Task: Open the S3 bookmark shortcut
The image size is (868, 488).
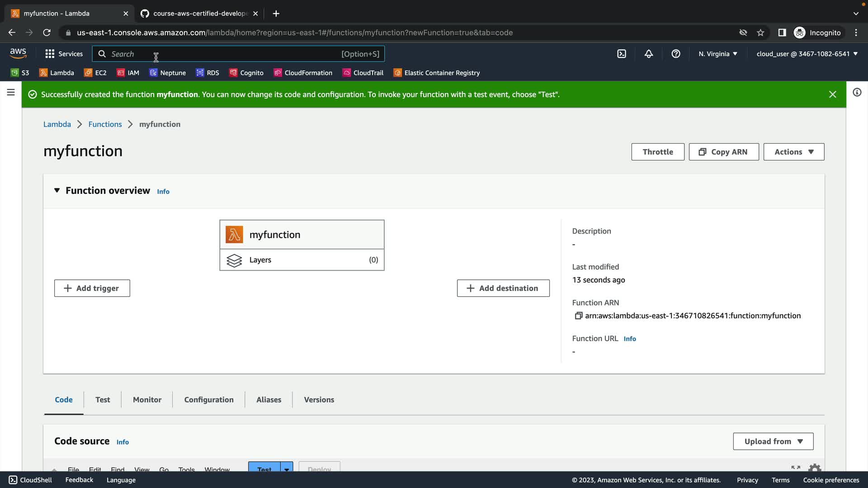Action: (20, 73)
